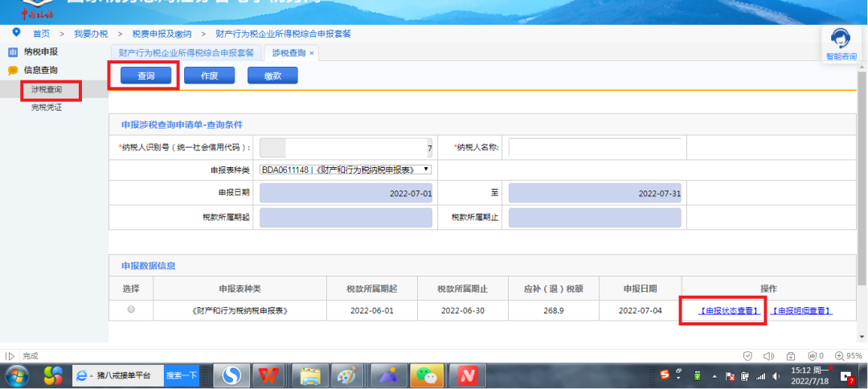868x389 pixels.
Task: Click the browser zoom 95% control
Action: (849, 356)
